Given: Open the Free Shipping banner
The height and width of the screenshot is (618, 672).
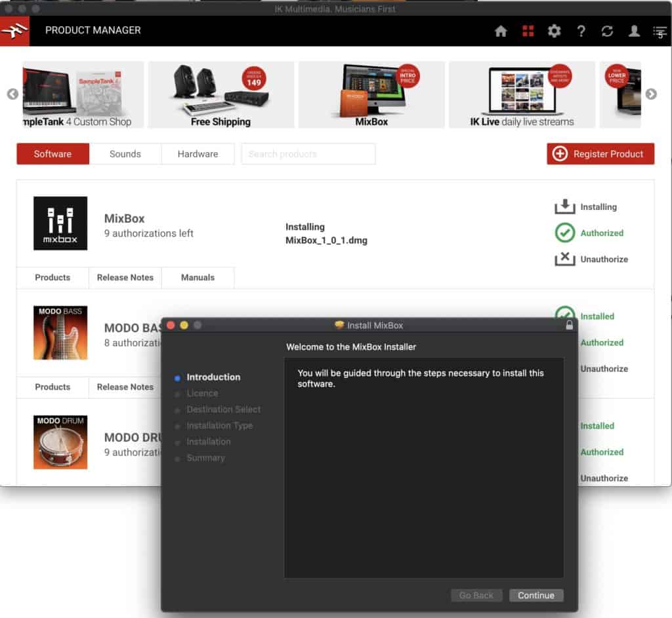Looking at the screenshot, I should coord(221,94).
